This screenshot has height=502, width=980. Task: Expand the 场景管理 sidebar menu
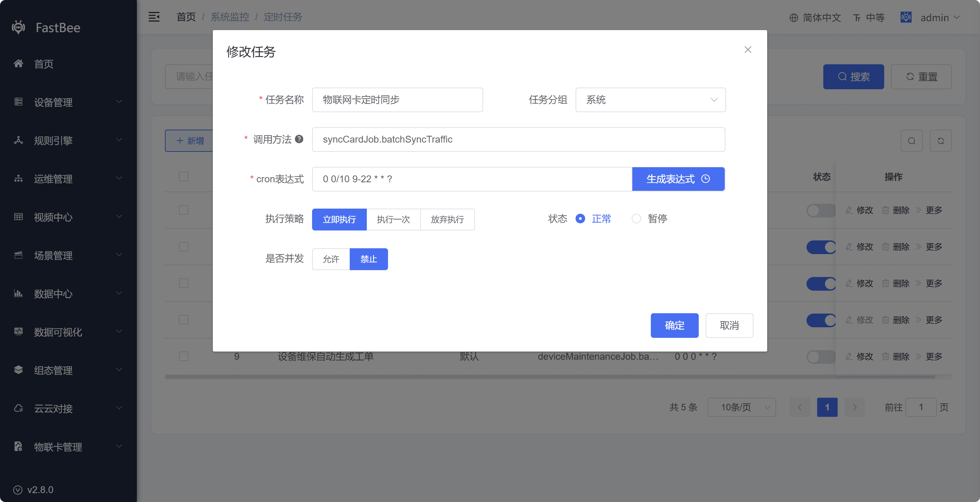(x=68, y=255)
